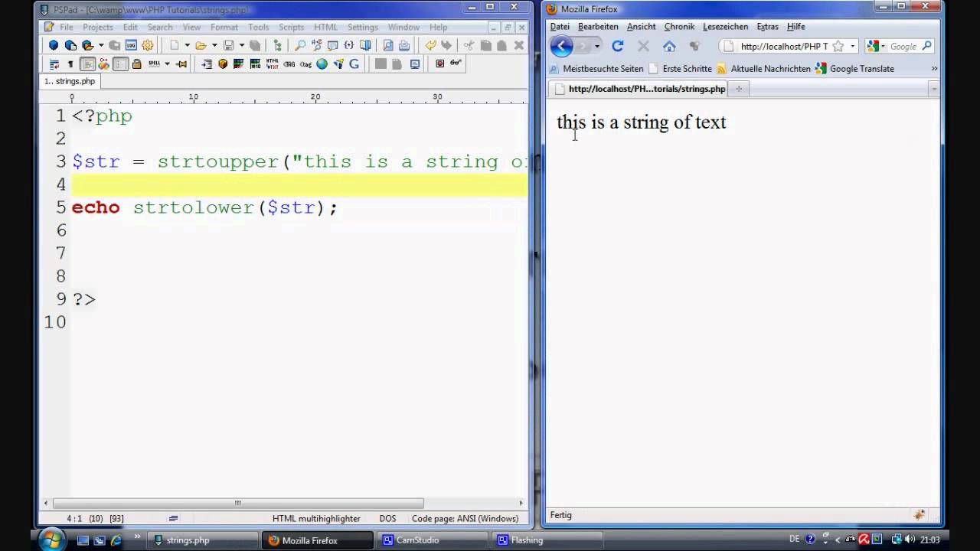Toggle the SPELL check button in PSPad
The image size is (980, 551).
tap(154, 64)
